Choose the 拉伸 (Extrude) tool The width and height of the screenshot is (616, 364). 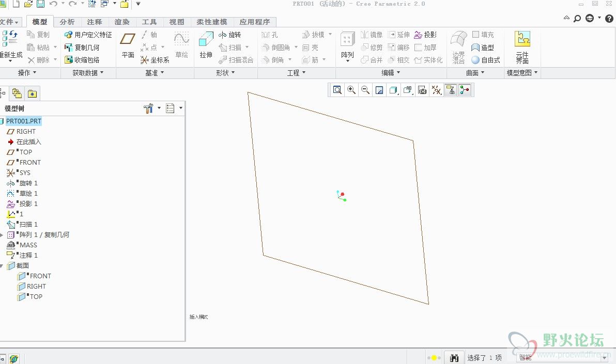click(206, 45)
